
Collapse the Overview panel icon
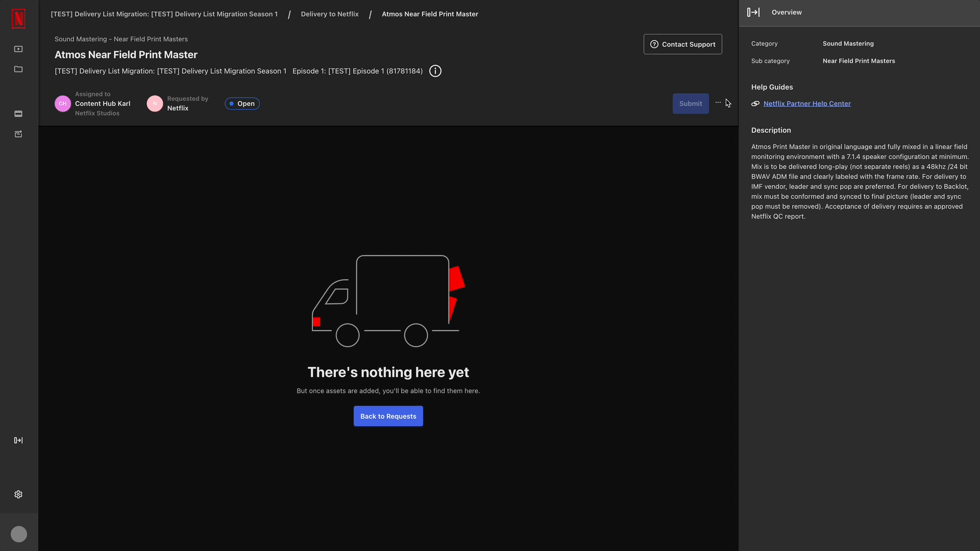(753, 12)
